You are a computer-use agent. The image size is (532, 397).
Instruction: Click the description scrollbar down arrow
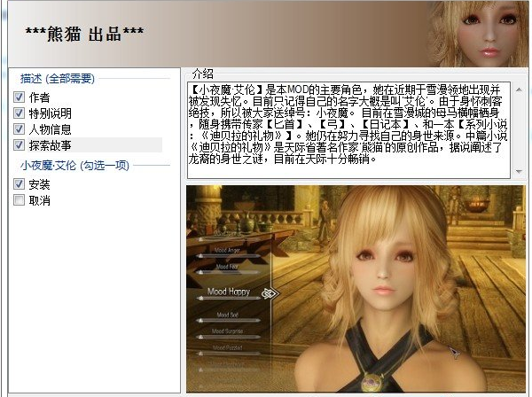pos(519,171)
